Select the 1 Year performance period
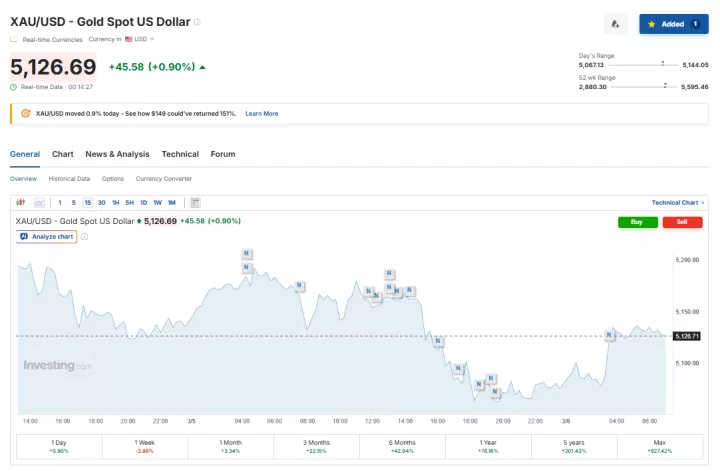 [x=489, y=446]
